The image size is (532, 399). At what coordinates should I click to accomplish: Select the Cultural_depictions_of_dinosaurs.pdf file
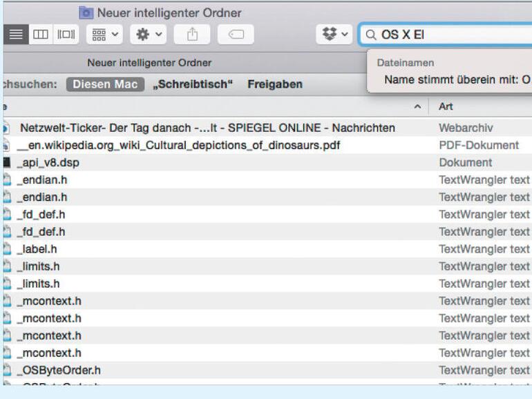(x=179, y=146)
